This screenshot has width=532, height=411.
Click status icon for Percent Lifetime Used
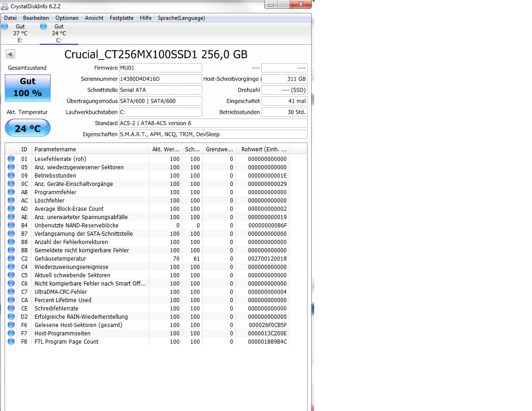pos(11,300)
